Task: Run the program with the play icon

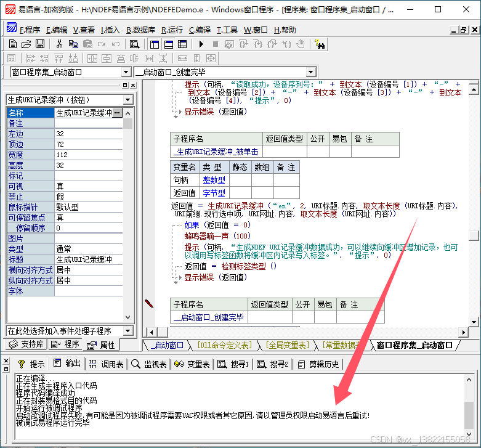Action: point(201,44)
